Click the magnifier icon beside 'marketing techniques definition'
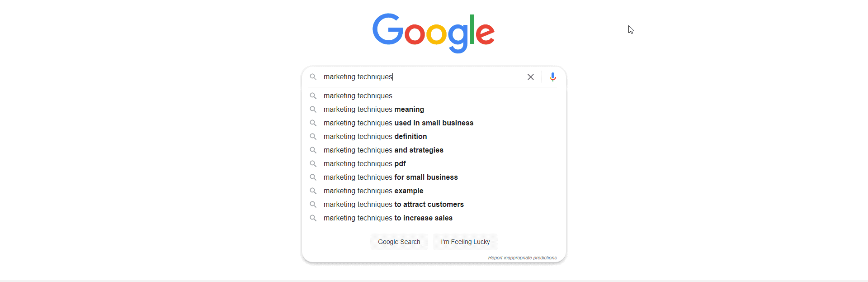The width and height of the screenshot is (868, 282). point(313,136)
